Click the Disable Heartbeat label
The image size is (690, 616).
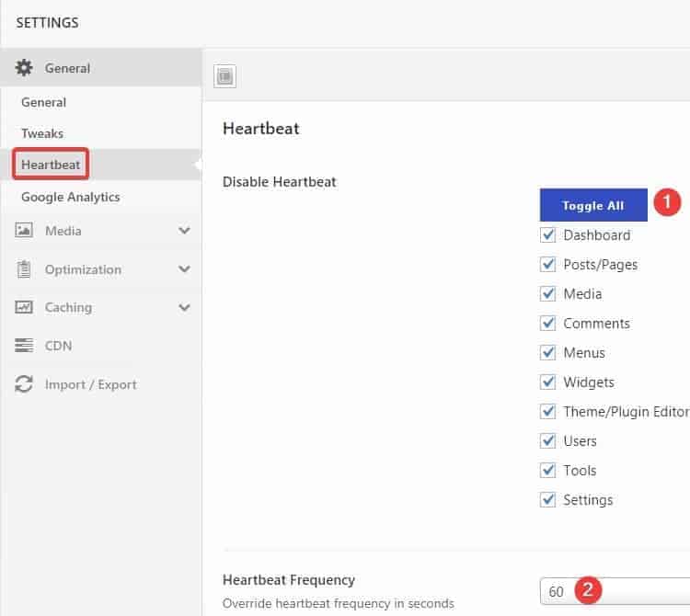coord(280,182)
